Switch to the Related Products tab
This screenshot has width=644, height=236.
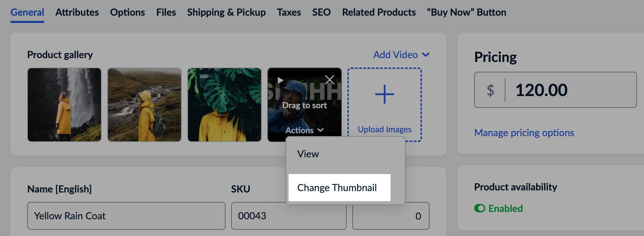(378, 12)
